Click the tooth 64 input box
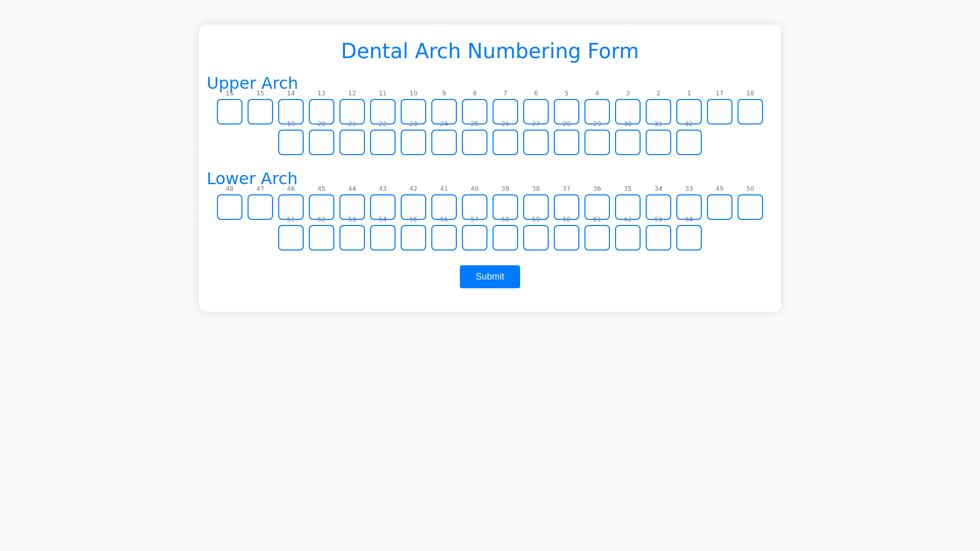The height and width of the screenshot is (551, 980). [689, 238]
